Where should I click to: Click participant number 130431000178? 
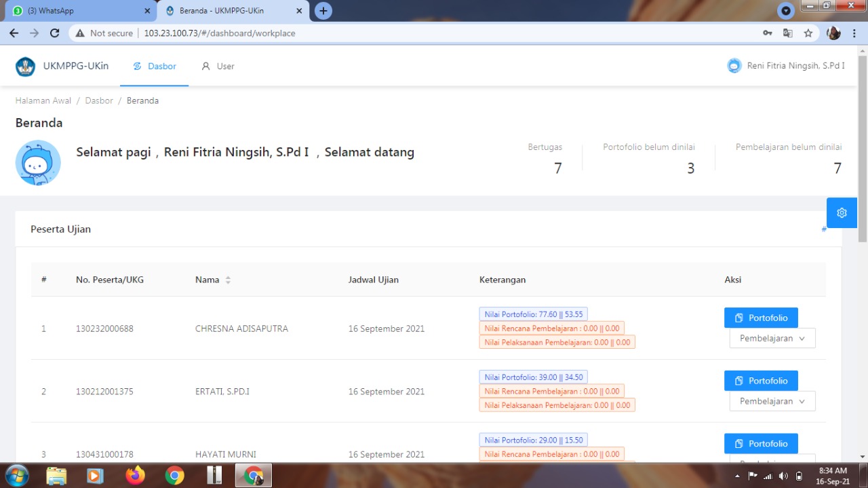pyautogui.click(x=104, y=455)
